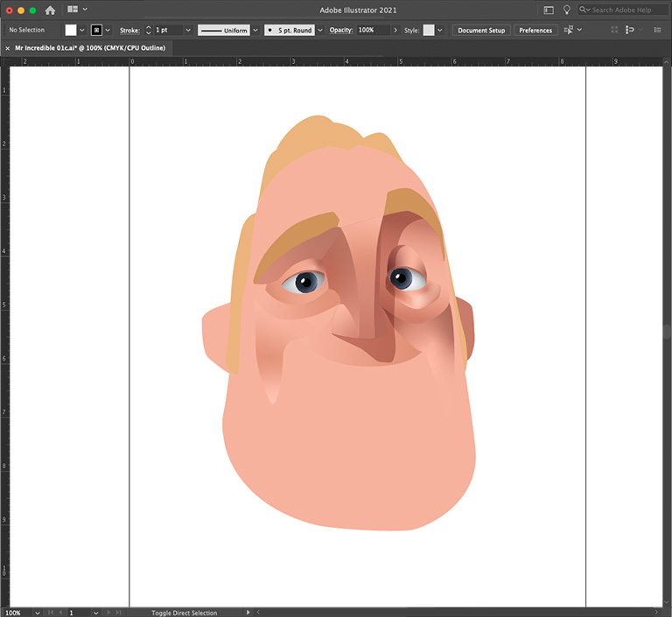Open the Preferences button

click(535, 31)
